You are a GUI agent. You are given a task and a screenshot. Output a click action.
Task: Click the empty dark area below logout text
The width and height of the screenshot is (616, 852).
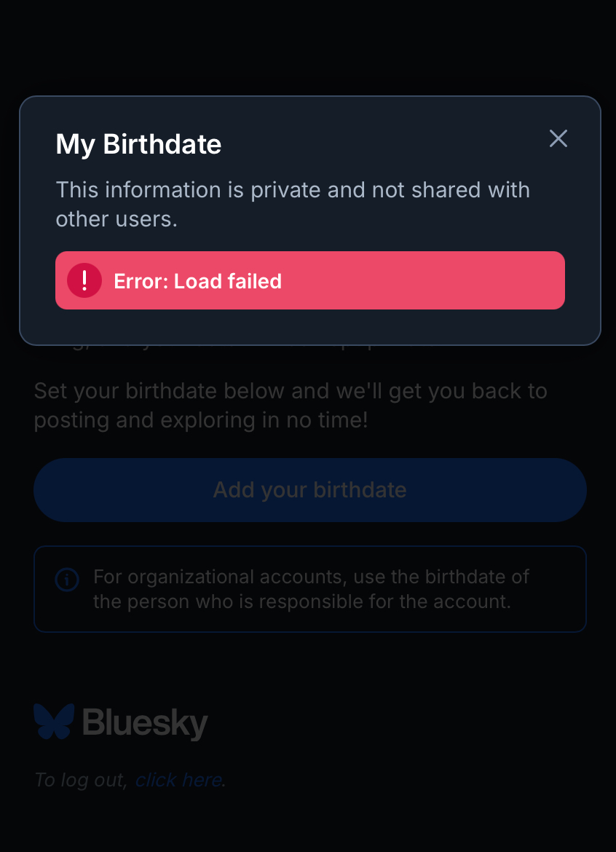308,823
